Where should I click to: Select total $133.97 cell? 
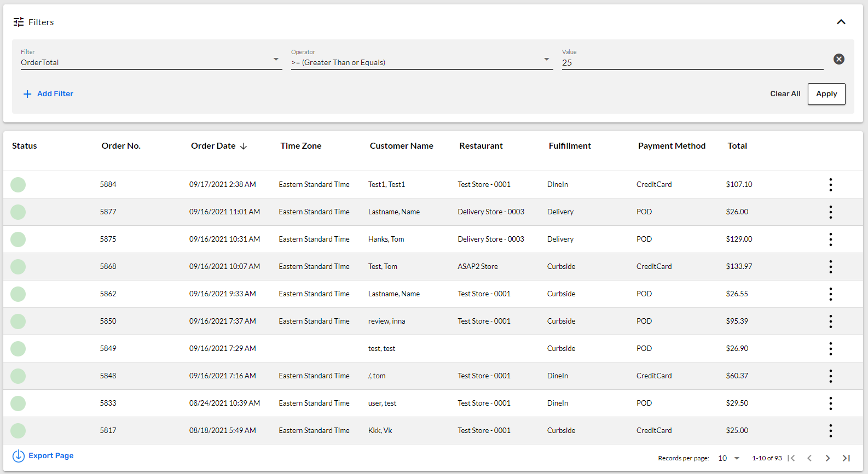pyautogui.click(x=739, y=266)
